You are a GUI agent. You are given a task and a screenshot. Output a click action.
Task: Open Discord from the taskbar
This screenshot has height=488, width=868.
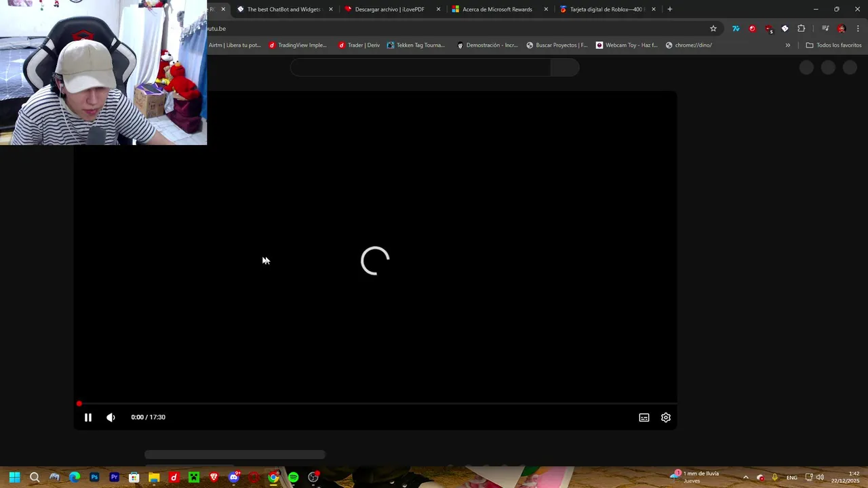[234, 477]
